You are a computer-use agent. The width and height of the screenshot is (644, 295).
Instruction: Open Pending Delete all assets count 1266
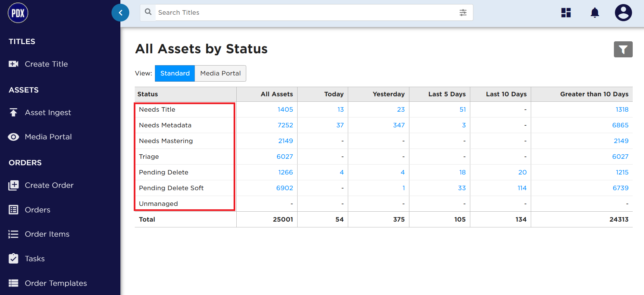click(286, 172)
